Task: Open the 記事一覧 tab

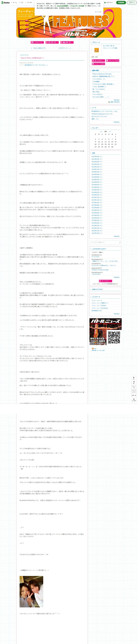Action: click(52, 42)
